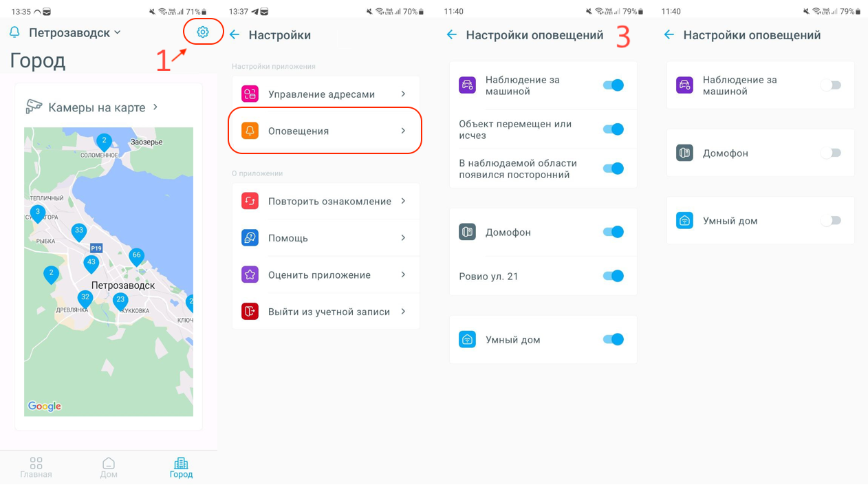Tap the pink Управление адресами icon
The width and height of the screenshot is (868, 485).
tap(250, 94)
